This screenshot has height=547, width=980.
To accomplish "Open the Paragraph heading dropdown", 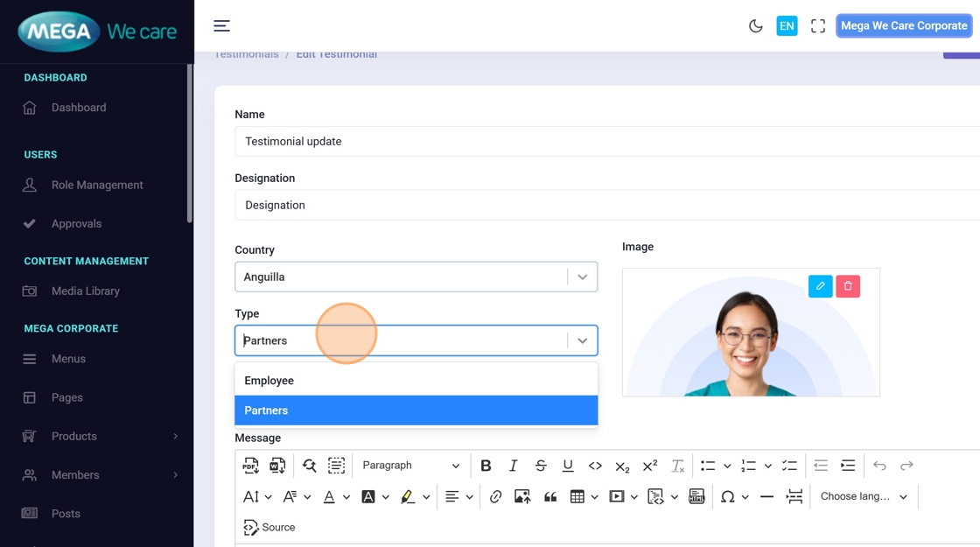I will [x=410, y=466].
